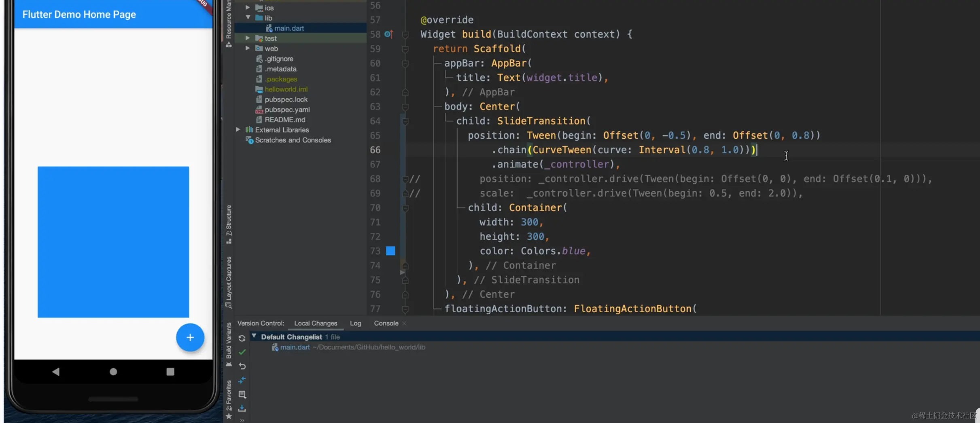
Task: Open Scratches and Consoles
Action: click(x=293, y=140)
